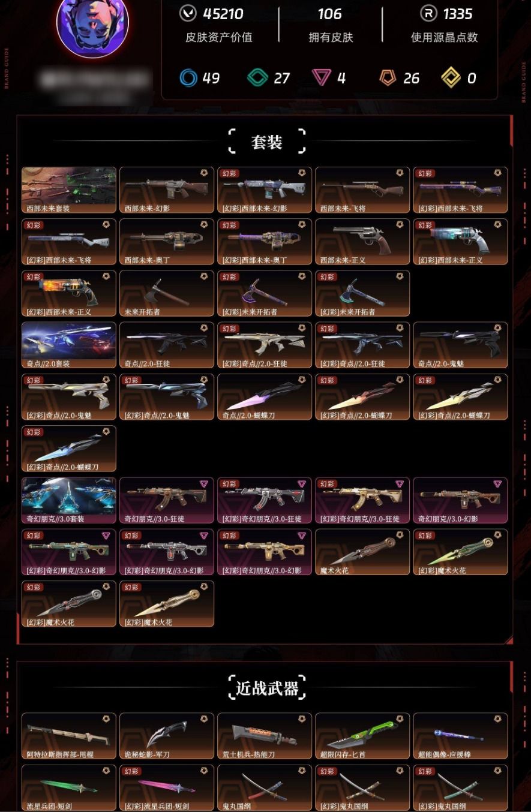Click the blue Select-tier icon showing 49
The image size is (531, 812).
tap(188, 78)
